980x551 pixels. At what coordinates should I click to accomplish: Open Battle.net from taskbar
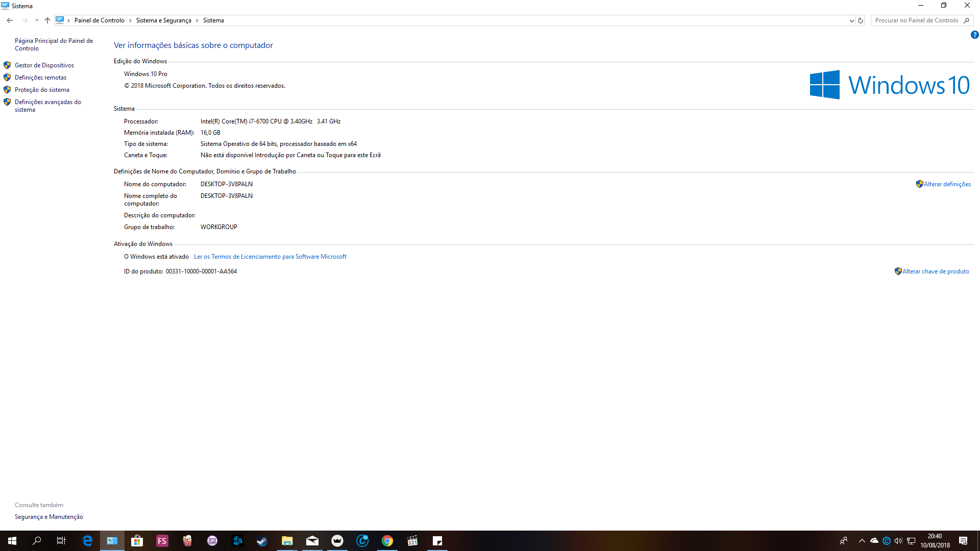tap(237, 541)
